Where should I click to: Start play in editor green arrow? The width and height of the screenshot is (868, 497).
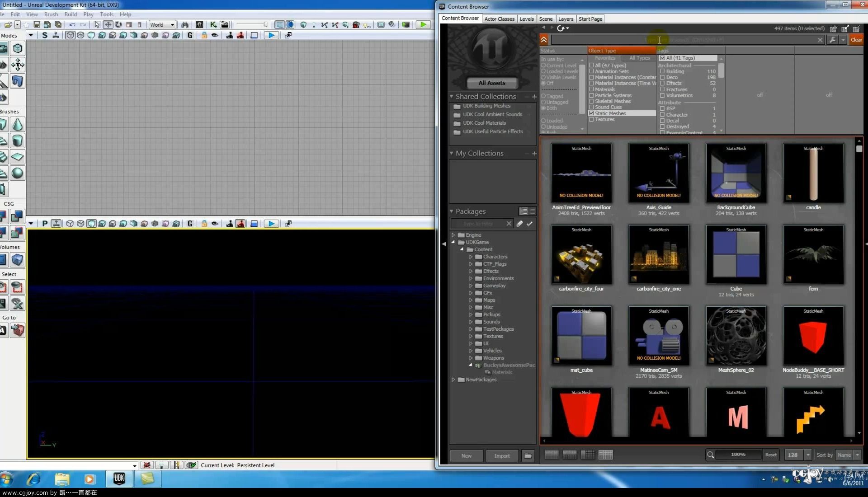point(423,25)
